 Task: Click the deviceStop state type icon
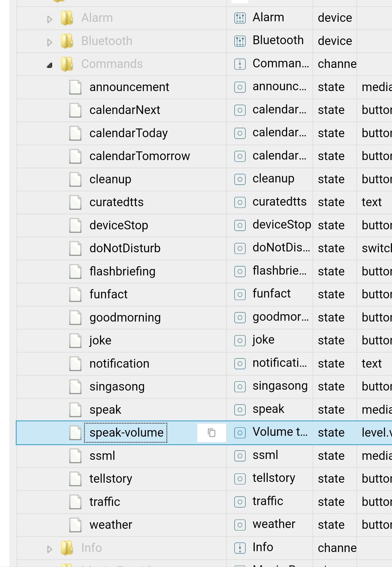[x=240, y=226]
